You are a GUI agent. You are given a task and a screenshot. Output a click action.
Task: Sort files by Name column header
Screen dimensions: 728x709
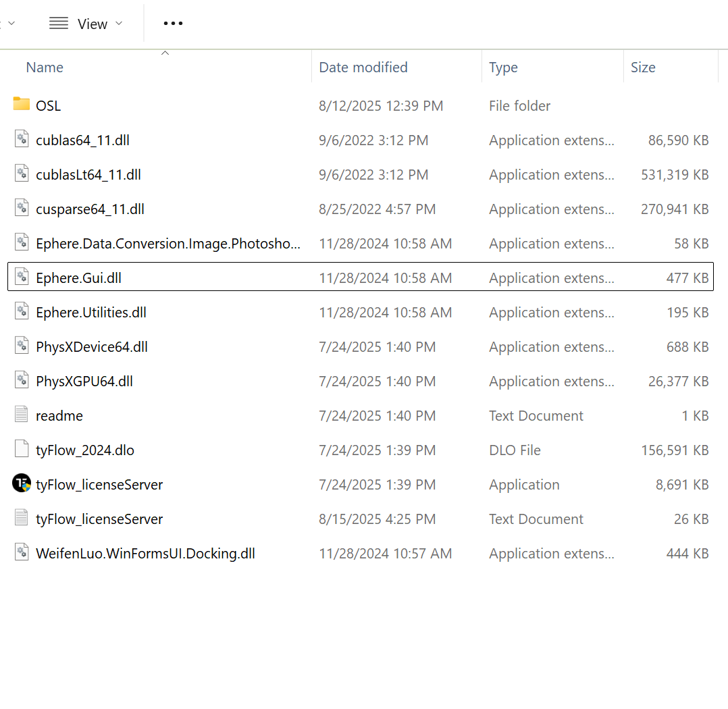coord(45,68)
